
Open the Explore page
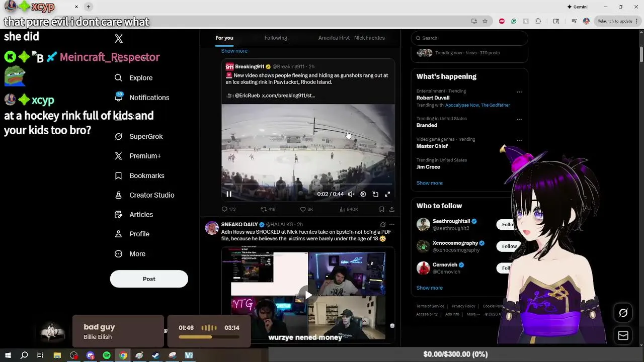click(133, 78)
